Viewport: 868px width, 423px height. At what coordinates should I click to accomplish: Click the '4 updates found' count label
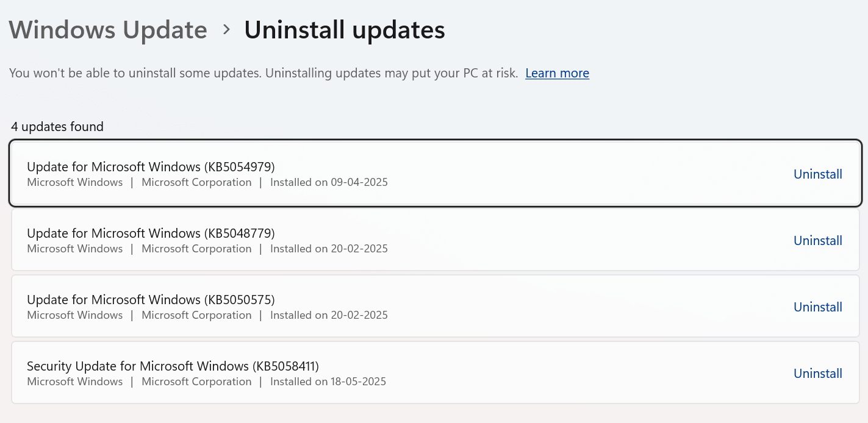click(57, 127)
